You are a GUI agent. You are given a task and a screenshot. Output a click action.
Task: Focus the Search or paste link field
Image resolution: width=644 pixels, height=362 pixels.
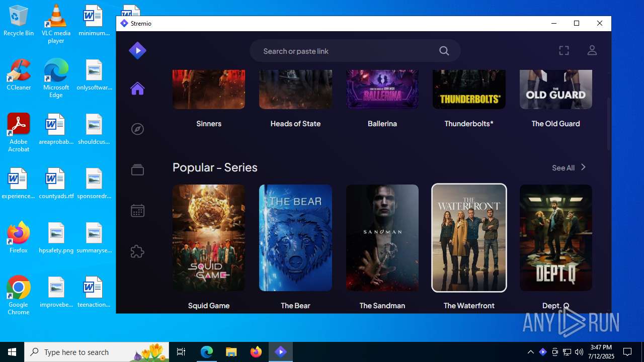(x=355, y=51)
